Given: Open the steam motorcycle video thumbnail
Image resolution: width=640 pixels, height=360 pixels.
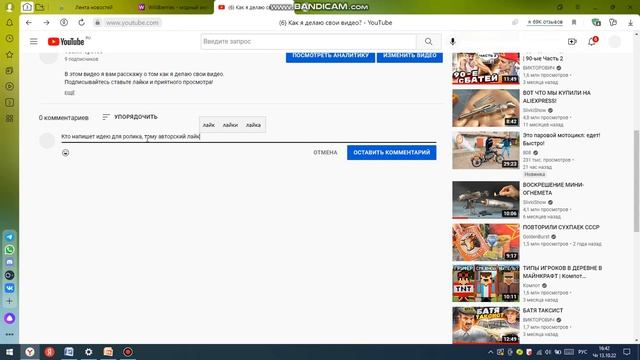Looking at the screenshot, I should pos(485,150).
